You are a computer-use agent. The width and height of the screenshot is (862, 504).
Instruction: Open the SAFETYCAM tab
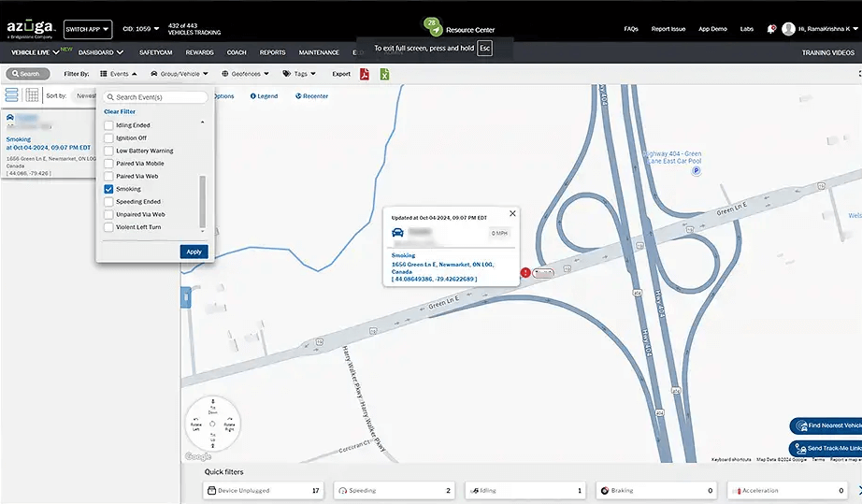point(155,52)
